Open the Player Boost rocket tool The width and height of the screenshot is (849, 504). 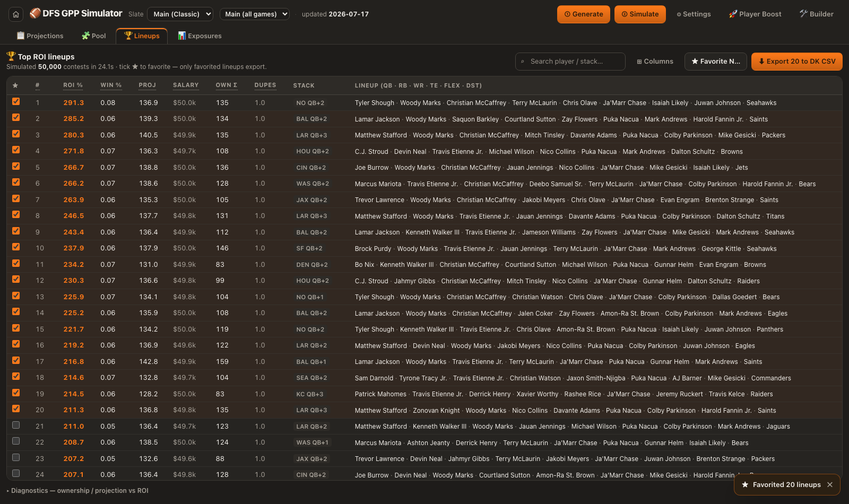click(x=755, y=14)
